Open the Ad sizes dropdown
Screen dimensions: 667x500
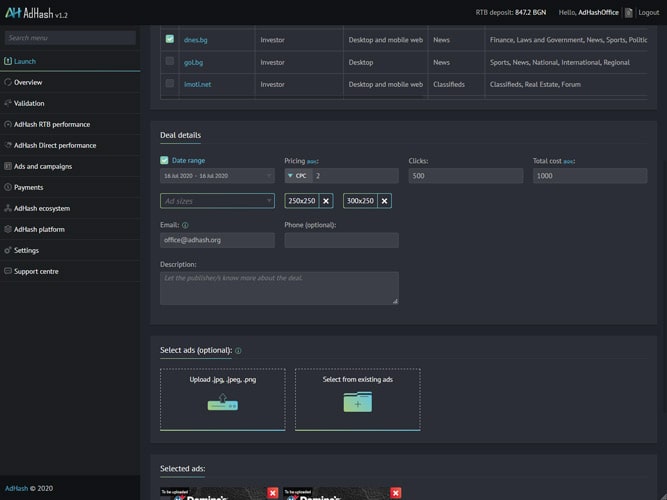click(217, 201)
